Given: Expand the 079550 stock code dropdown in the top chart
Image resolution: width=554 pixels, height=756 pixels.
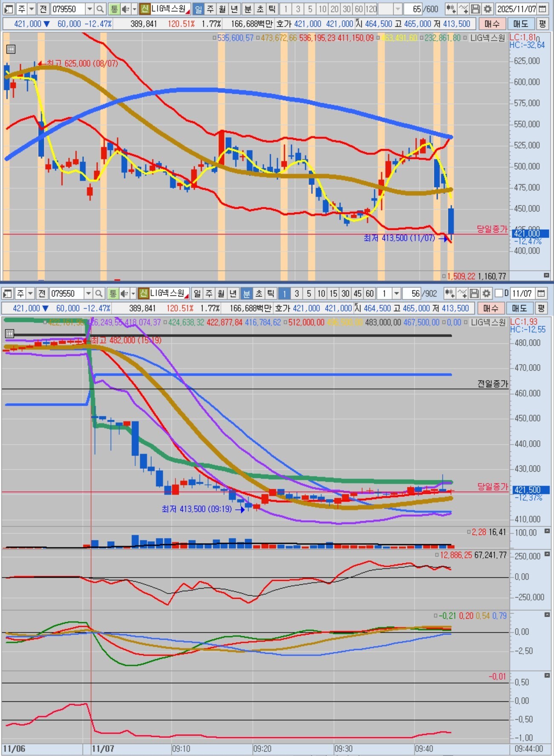Looking at the screenshot, I should pyautogui.click(x=89, y=9).
